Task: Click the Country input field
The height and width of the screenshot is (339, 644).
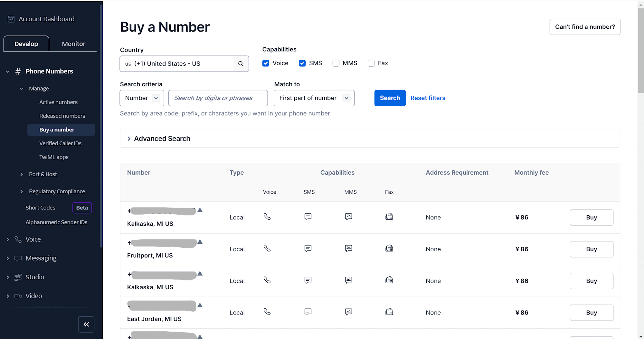Action: (x=176, y=64)
